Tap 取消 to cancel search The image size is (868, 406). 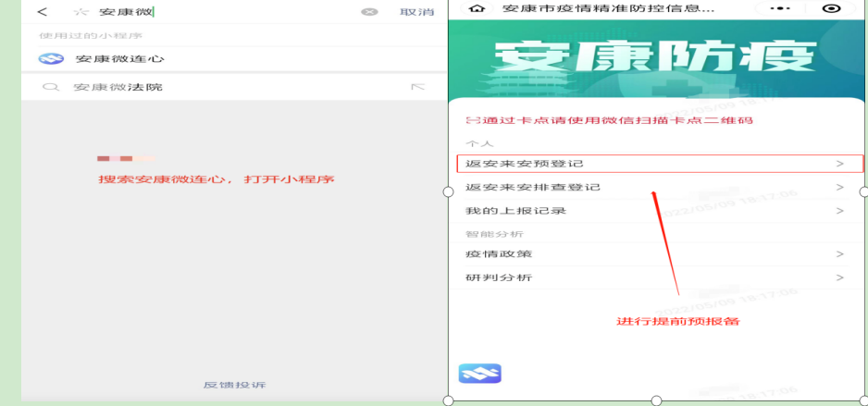click(416, 12)
